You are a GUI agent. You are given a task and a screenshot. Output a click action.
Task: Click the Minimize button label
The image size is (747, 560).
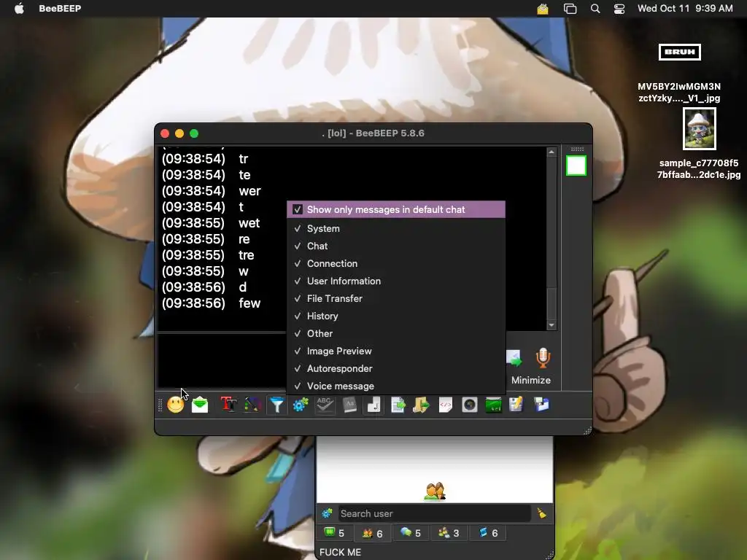pos(531,380)
